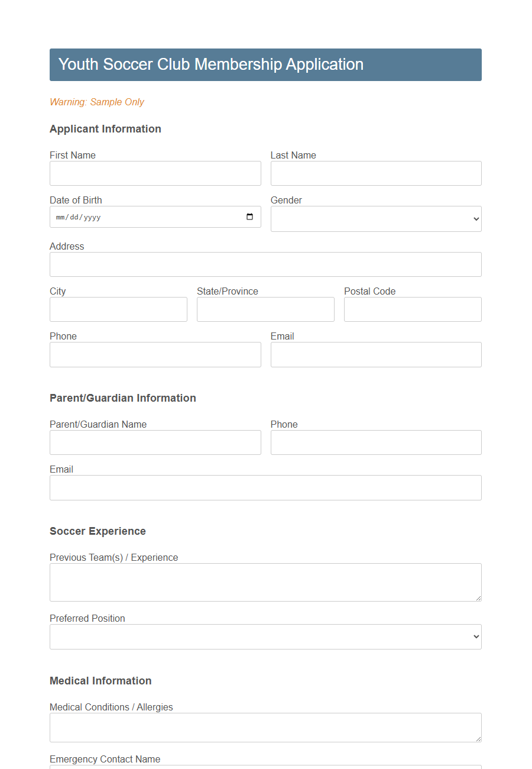Click the Last Name input field
The height and width of the screenshot is (769, 532).
[x=376, y=173]
